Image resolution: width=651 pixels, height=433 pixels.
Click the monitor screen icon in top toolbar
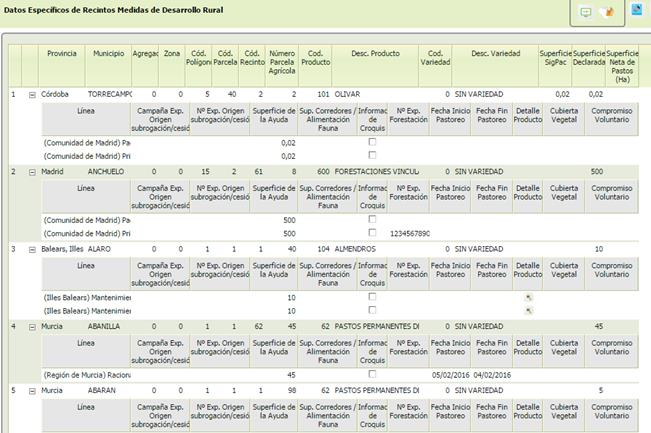click(586, 12)
